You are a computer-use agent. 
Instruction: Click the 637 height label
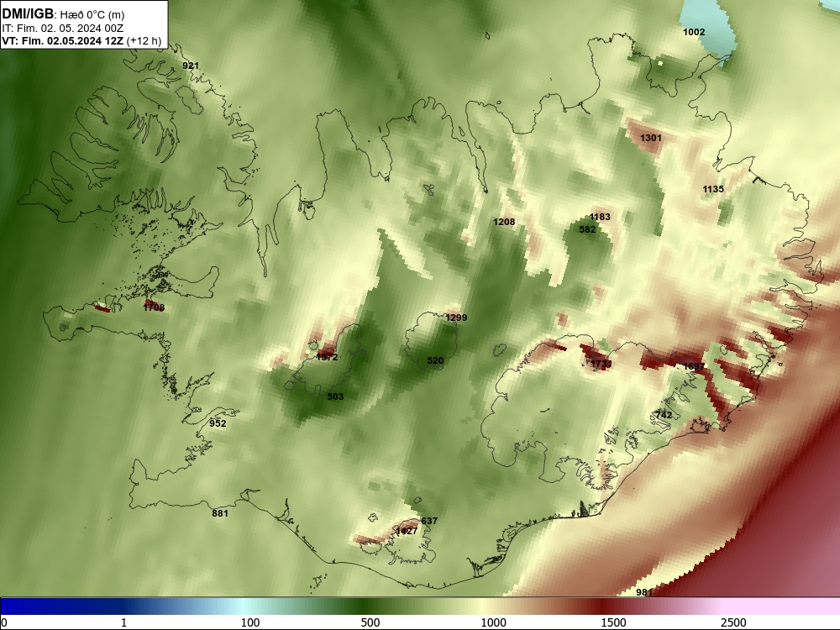[429, 522]
